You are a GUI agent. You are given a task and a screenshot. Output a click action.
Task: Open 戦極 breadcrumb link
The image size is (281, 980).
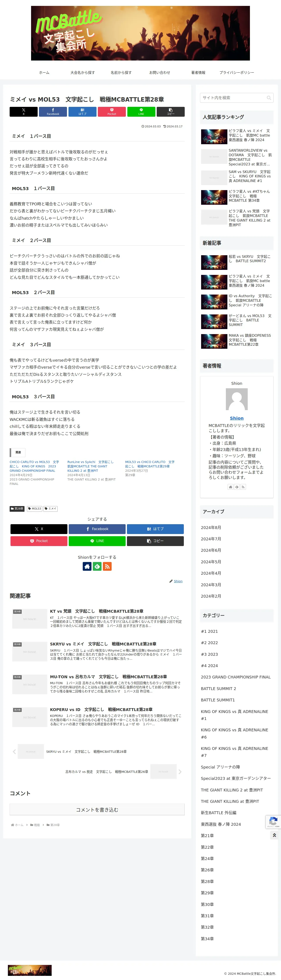pos(37,825)
